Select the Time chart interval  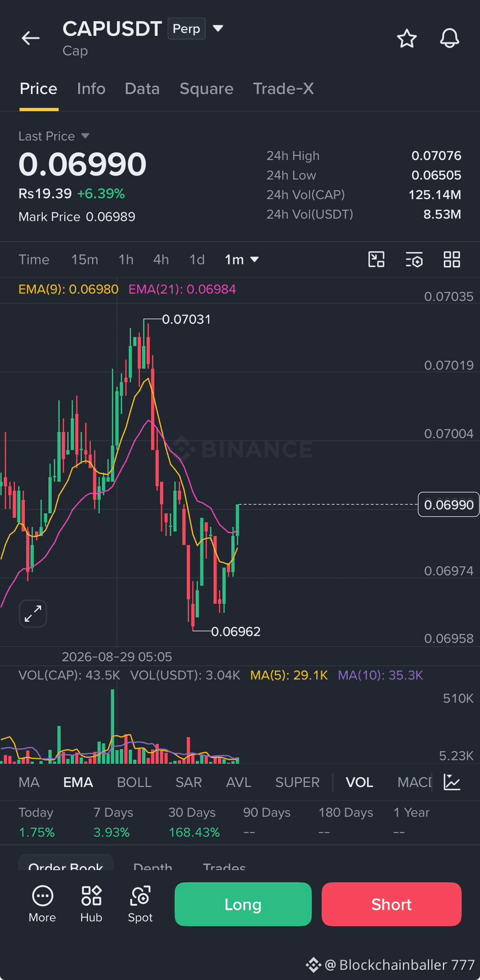click(x=34, y=260)
